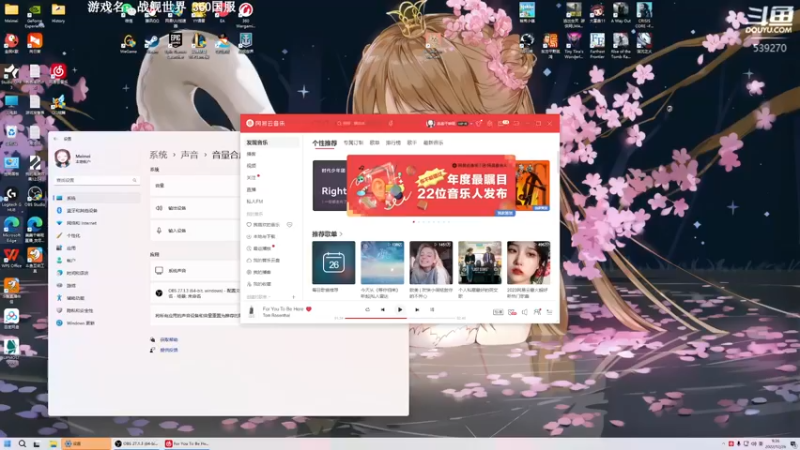Click the Settings search box
The image size is (800, 450).
97,180
